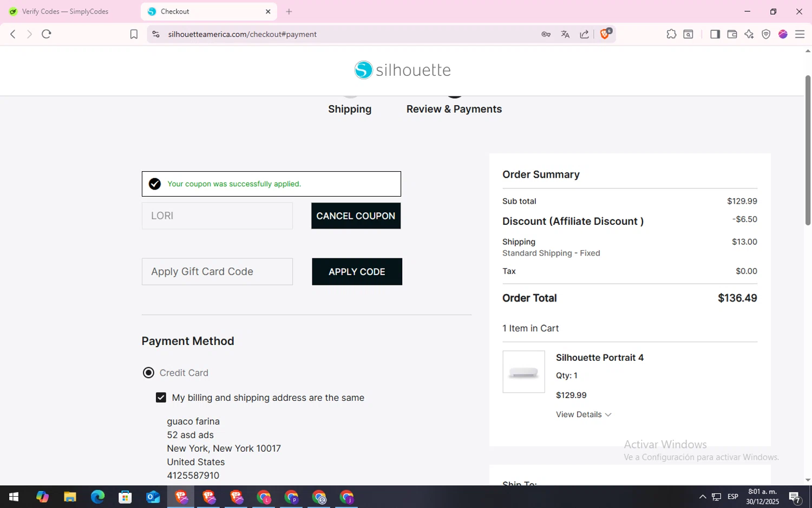Open Microsoft Edge from the taskbar
Image resolution: width=812 pixels, height=508 pixels.
pyautogui.click(x=97, y=497)
